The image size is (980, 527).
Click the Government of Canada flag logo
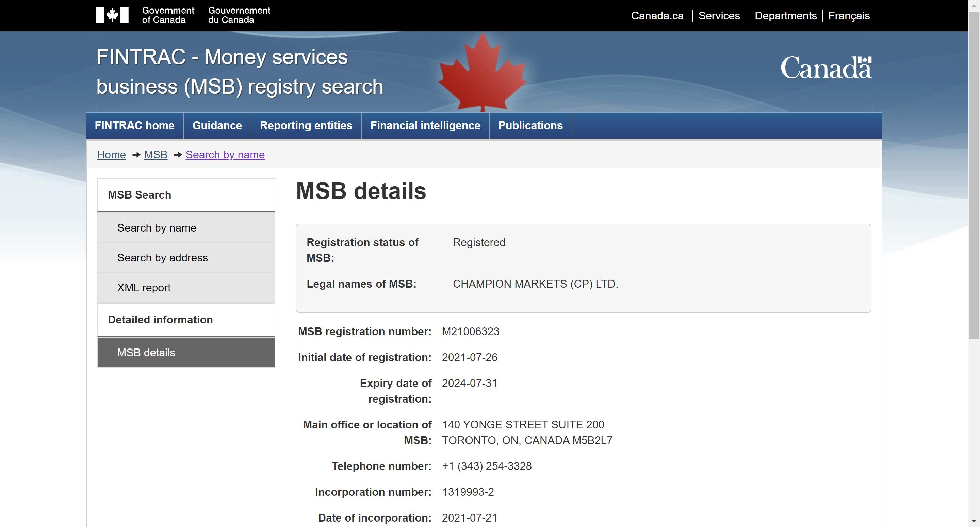[112, 15]
